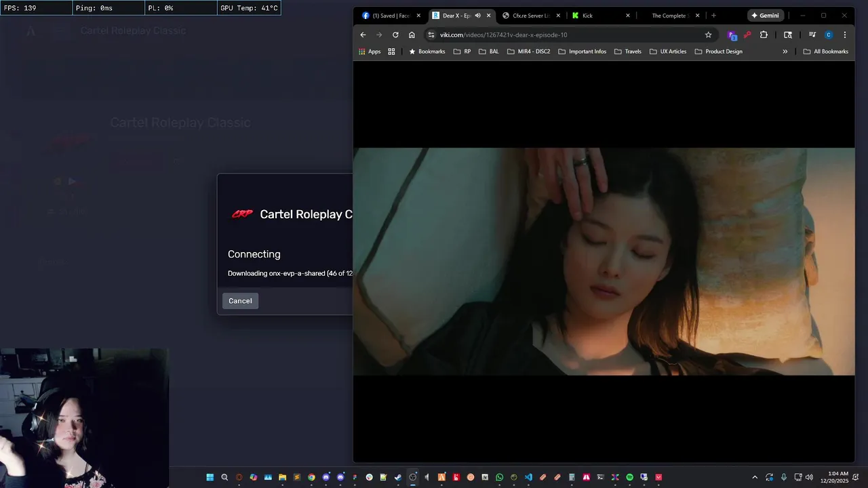Open Sublime Text from taskbar
Image resolution: width=868 pixels, height=488 pixels.
click(297, 477)
